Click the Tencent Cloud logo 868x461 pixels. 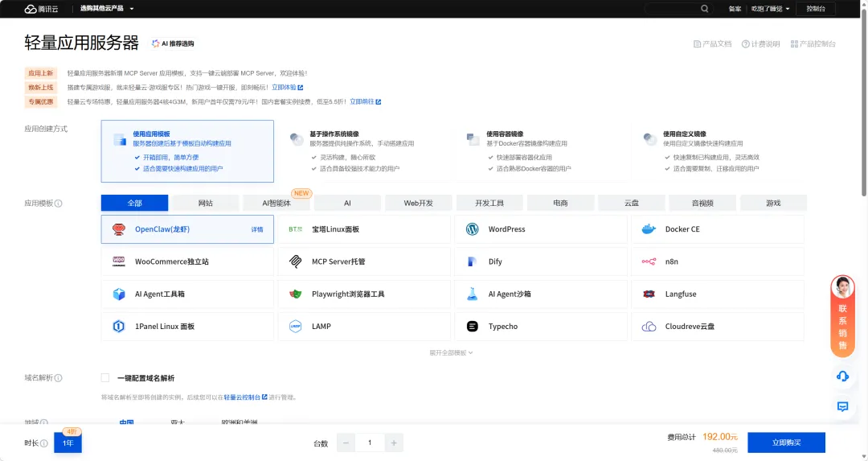tap(41, 9)
